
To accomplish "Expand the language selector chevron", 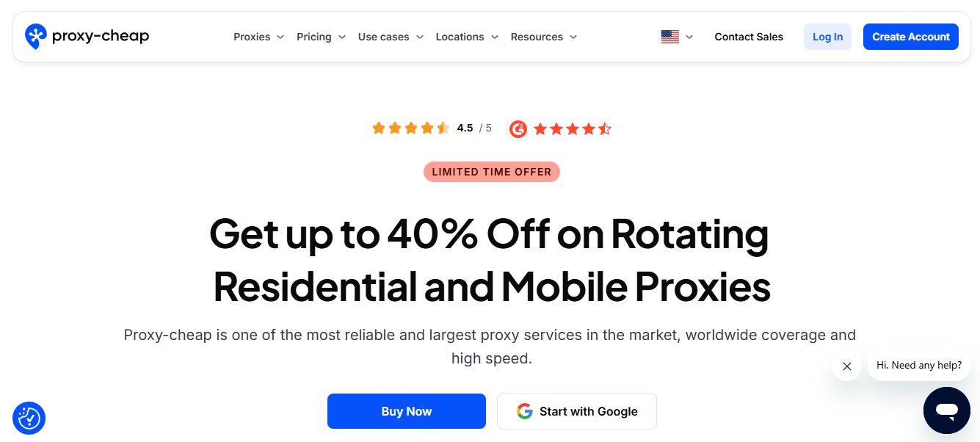I will click(x=689, y=36).
